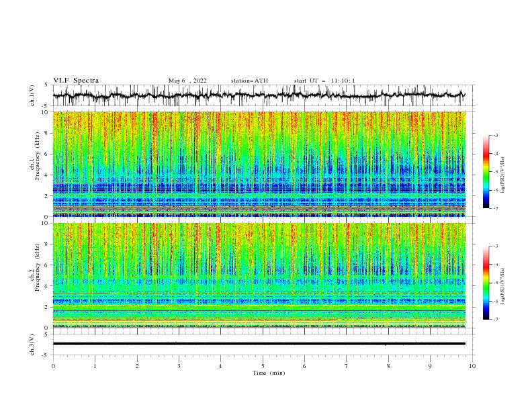Click the ch.2 Frequency (kHz) axis label
Image resolution: width=532 pixels, height=411 pixels.
click(35, 267)
